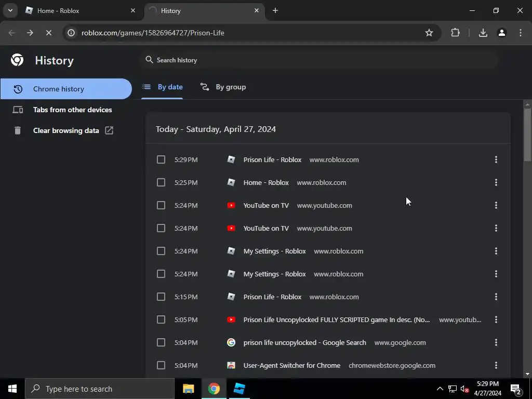
Task: Check the first My Settings - Roblox entry
Action: coord(161,251)
